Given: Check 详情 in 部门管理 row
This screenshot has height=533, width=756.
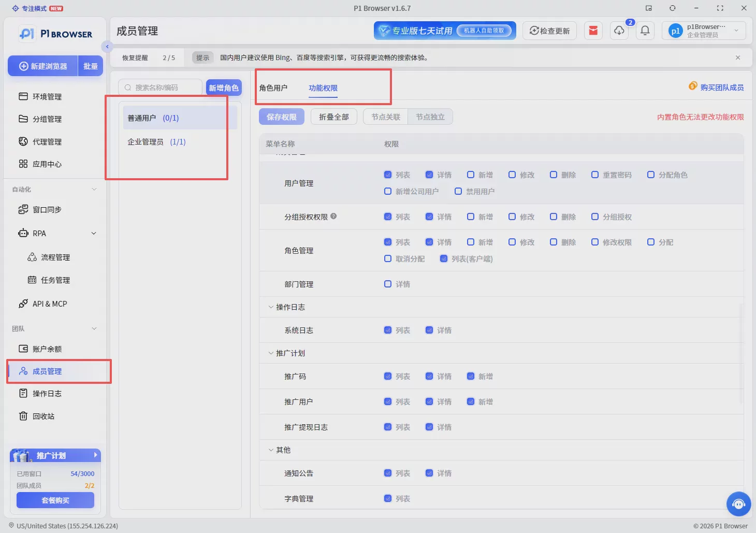Looking at the screenshot, I should pyautogui.click(x=388, y=284).
